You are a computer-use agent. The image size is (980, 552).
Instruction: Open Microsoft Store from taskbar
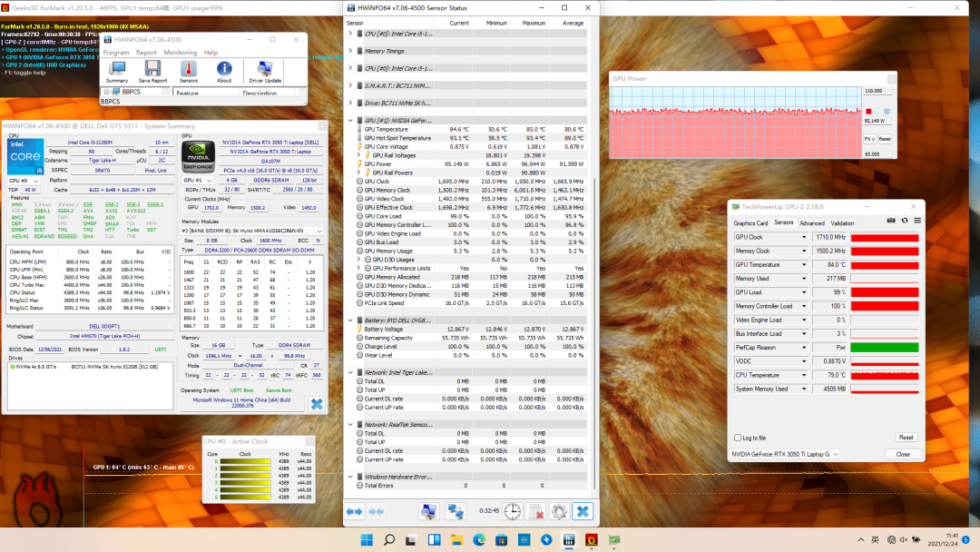point(501,539)
